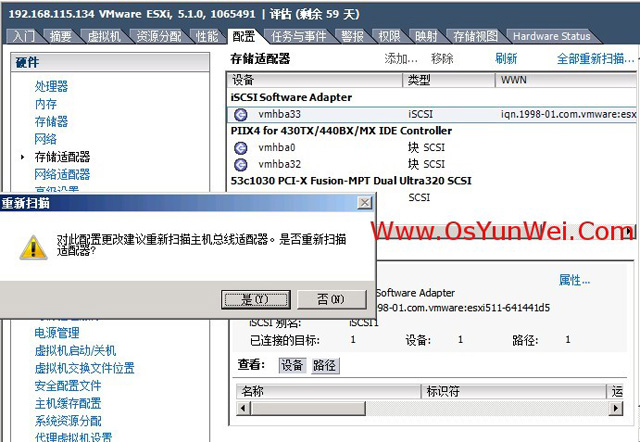
Task: Open 网络适配器 hardware link
Action: pyautogui.click(x=62, y=174)
